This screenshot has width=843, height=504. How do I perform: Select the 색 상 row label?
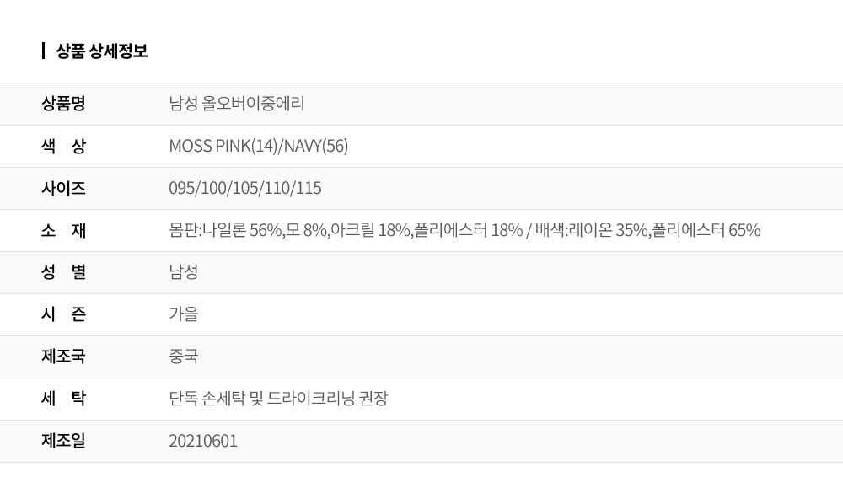click(x=63, y=146)
